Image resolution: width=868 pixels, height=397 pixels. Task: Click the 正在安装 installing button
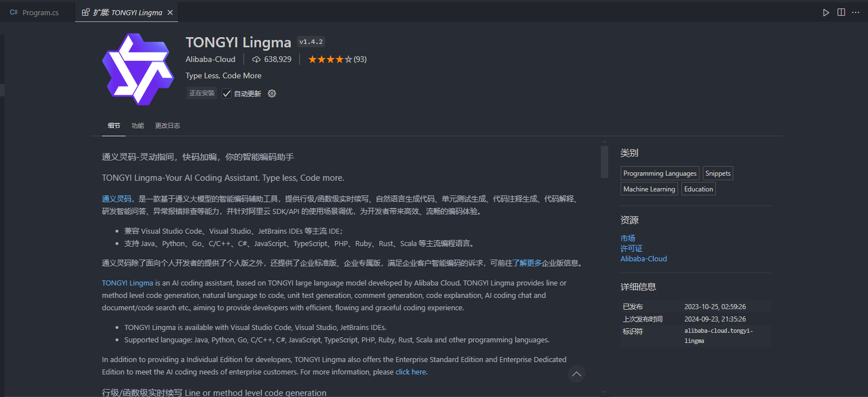click(x=202, y=93)
